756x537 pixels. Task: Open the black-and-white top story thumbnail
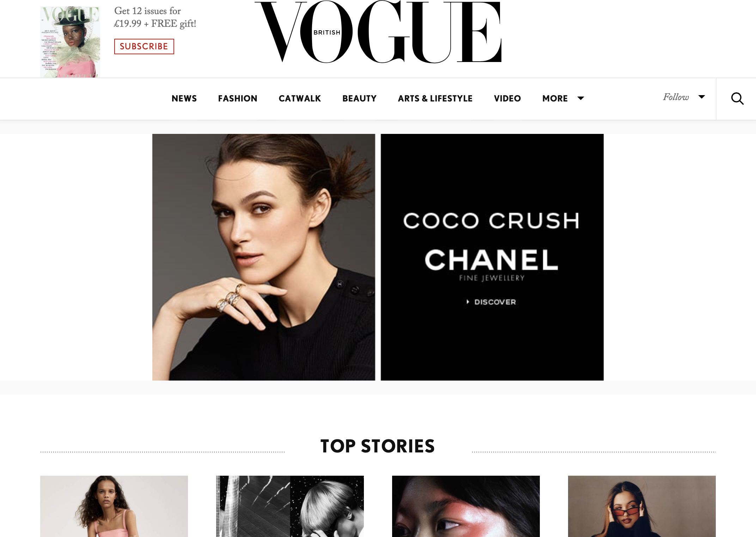(290, 506)
